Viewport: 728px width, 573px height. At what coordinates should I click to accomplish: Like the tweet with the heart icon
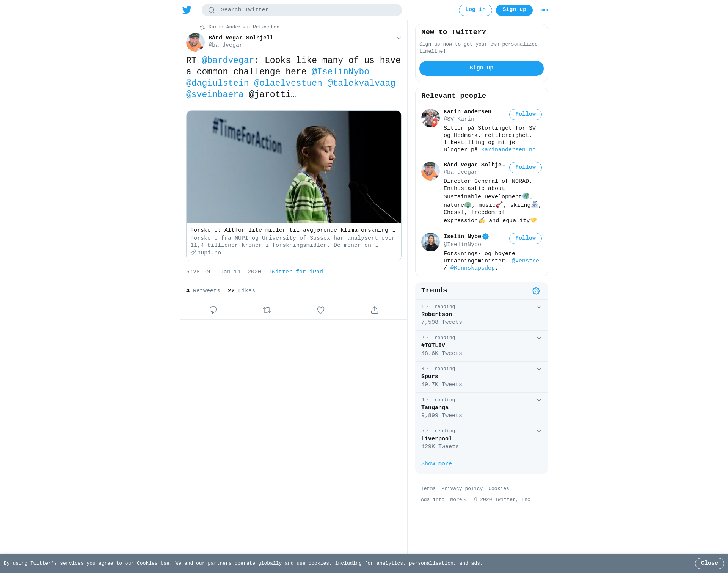321,310
